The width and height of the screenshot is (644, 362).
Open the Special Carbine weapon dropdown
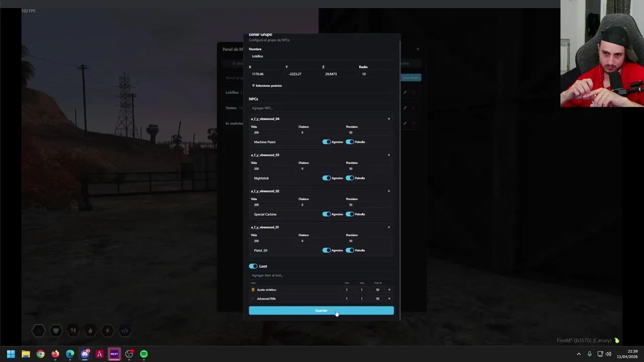tap(285, 214)
